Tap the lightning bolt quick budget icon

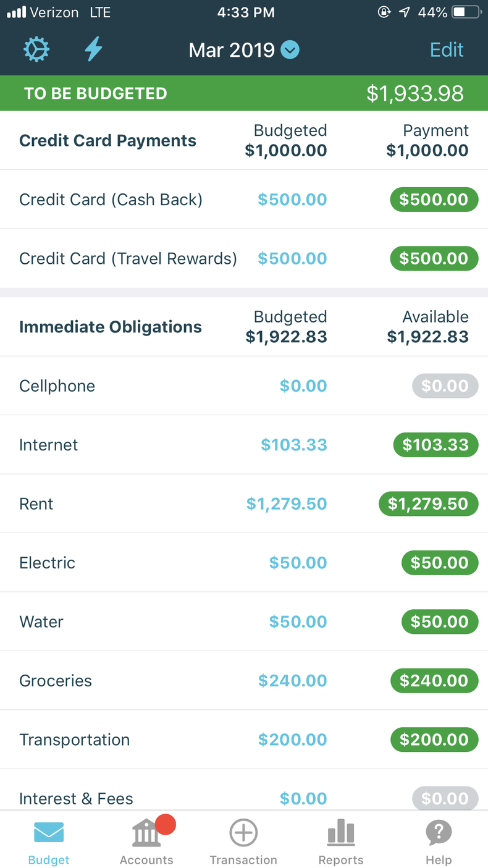point(93,49)
